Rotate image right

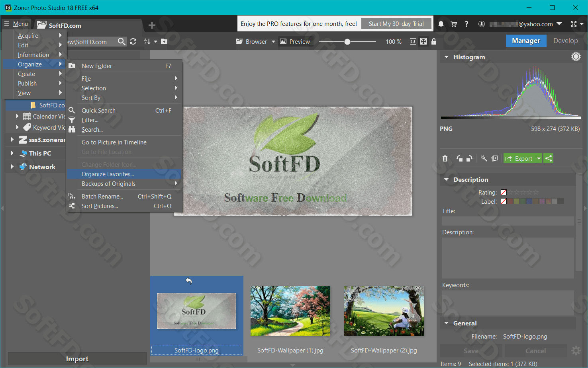[469, 158]
